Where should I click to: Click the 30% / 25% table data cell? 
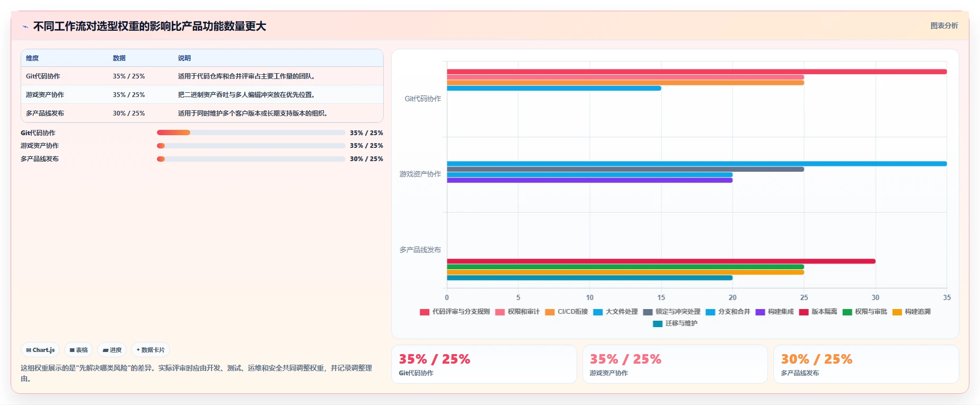tap(129, 113)
